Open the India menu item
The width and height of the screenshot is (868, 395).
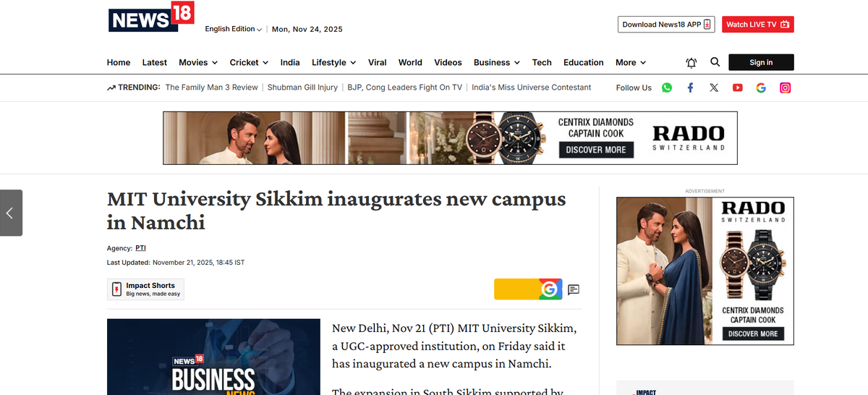290,62
